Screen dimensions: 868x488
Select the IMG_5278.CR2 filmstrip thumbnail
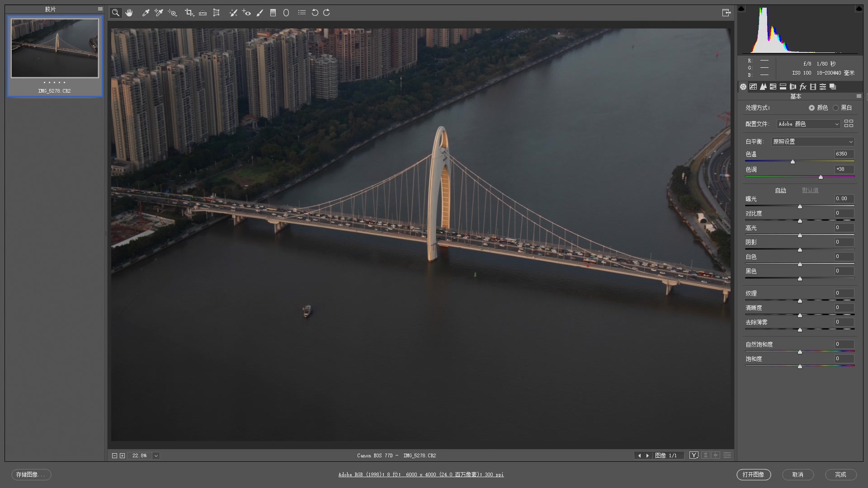click(x=55, y=48)
